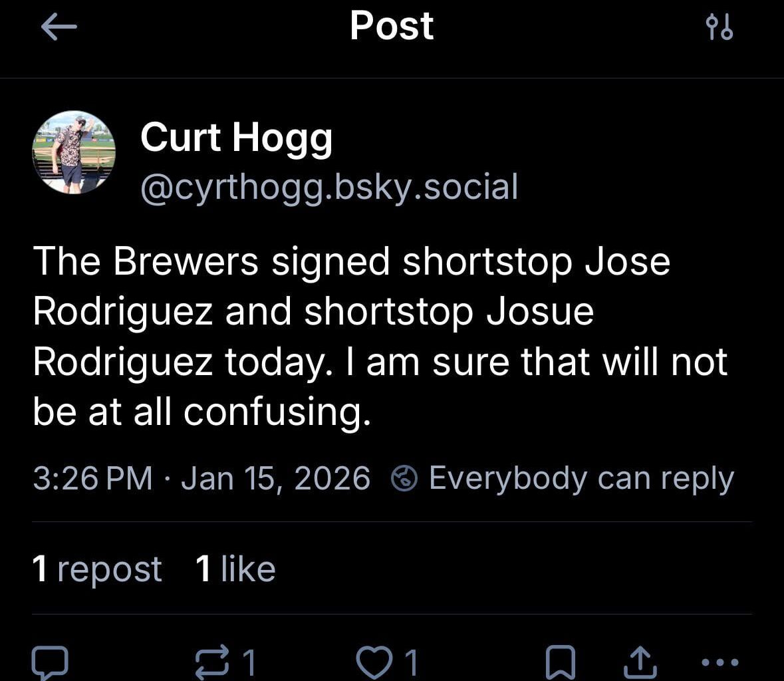The height and width of the screenshot is (681, 784).
Task: Bookmark the post with the bookmark icon
Action: (x=562, y=660)
